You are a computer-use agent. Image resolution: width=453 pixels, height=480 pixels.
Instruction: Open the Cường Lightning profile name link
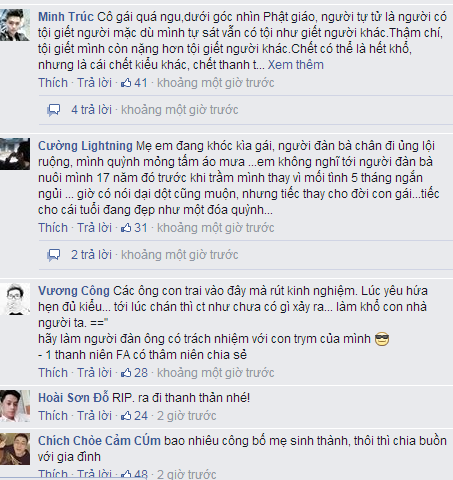pos(85,146)
